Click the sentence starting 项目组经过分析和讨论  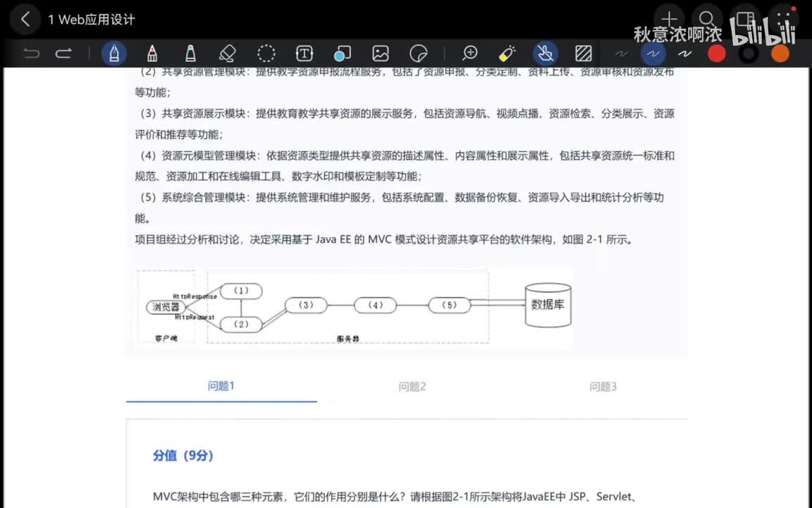pos(383,239)
